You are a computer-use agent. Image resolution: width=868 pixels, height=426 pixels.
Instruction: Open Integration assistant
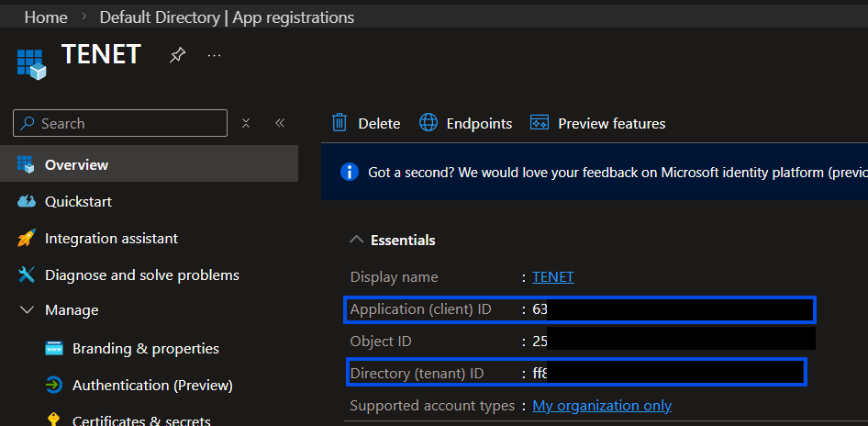click(111, 238)
